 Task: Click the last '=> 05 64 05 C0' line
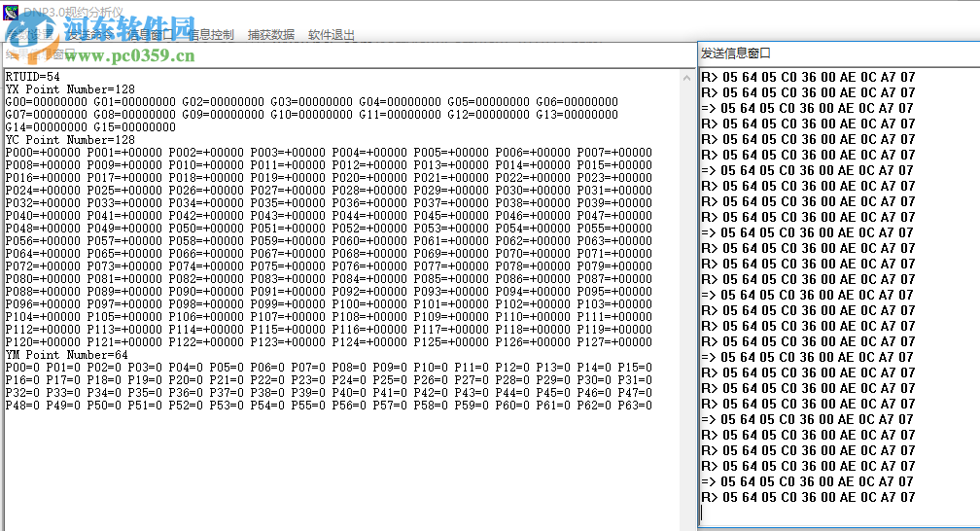808,482
